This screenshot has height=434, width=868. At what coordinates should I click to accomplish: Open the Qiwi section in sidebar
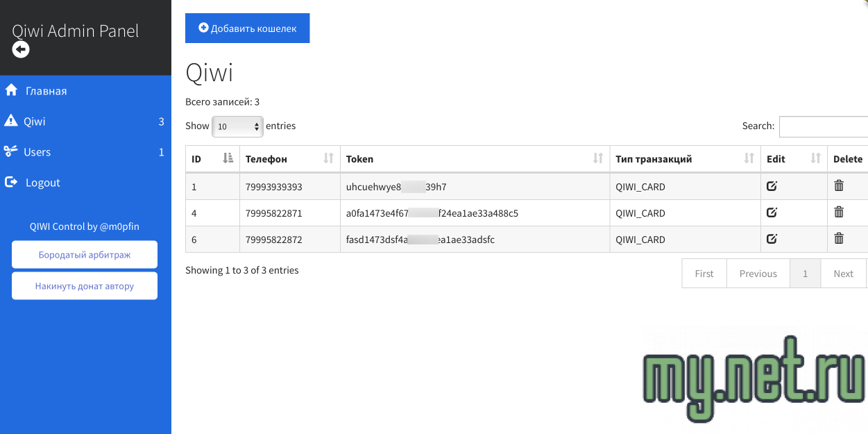point(35,122)
